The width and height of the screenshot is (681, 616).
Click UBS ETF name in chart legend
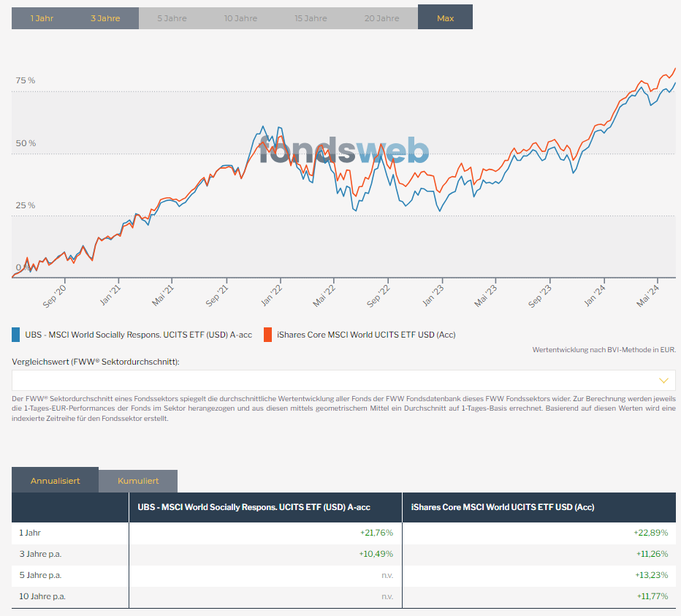pyautogui.click(x=138, y=335)
